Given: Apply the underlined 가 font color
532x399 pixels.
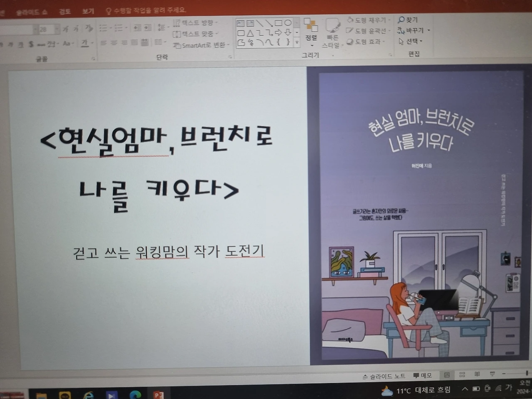Looking at the screenshot, I should pos(85,43).
